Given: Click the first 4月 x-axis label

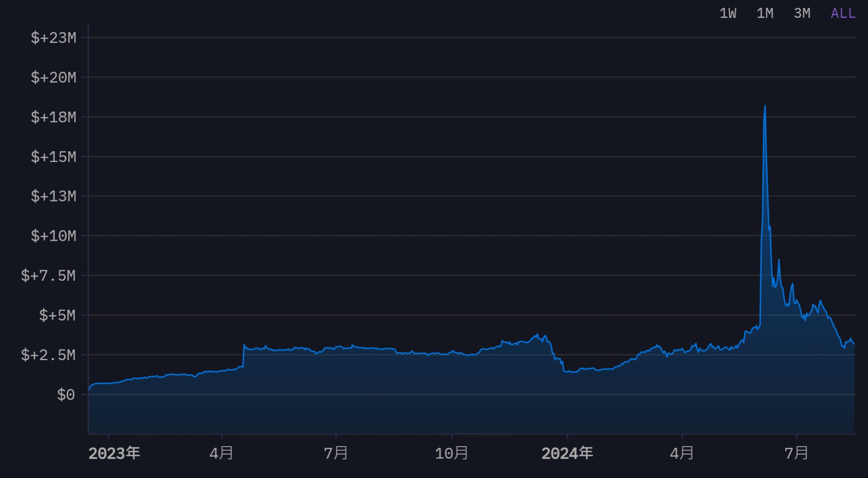Looking at the screenshot, I should pos(221,453).
